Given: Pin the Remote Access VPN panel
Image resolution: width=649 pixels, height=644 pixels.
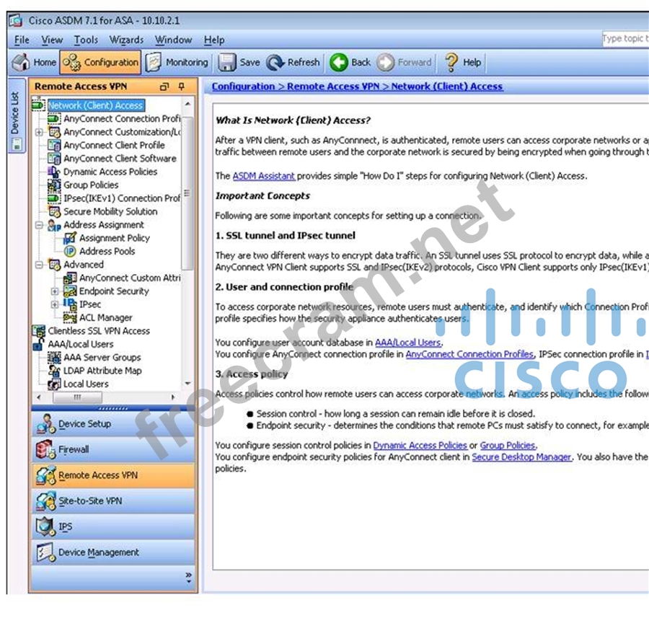Looking at the screenshot, I should point(182,87).
